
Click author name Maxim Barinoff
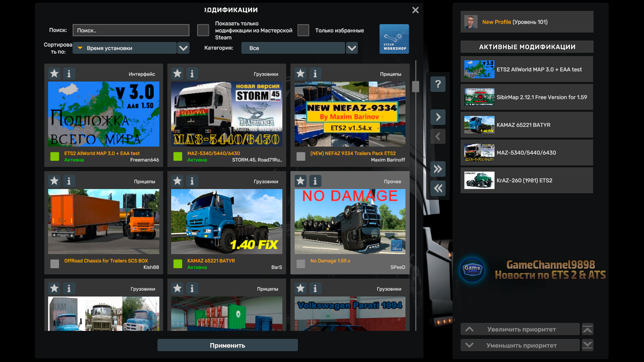[388, 160]
